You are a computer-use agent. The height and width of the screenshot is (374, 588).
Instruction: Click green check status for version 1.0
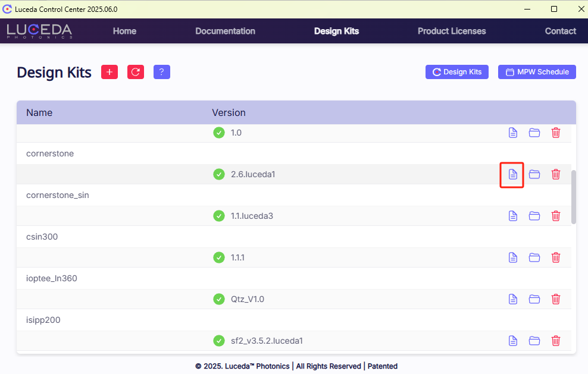tap(219, 133)
